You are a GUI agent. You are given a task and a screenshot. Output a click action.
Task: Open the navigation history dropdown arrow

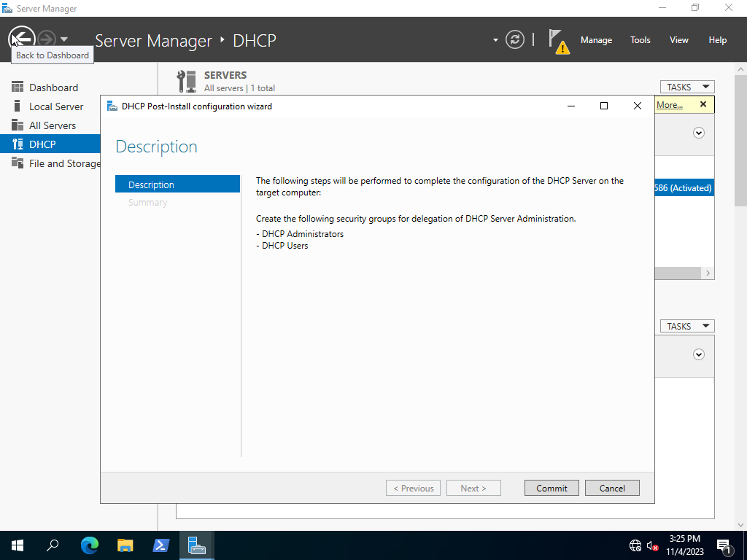point(64,39)
